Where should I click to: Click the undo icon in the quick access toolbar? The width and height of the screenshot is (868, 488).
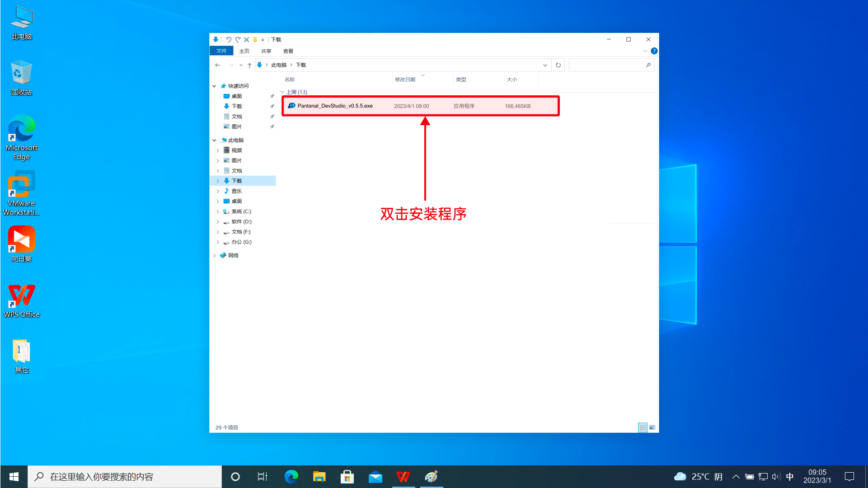pos(228,40)
